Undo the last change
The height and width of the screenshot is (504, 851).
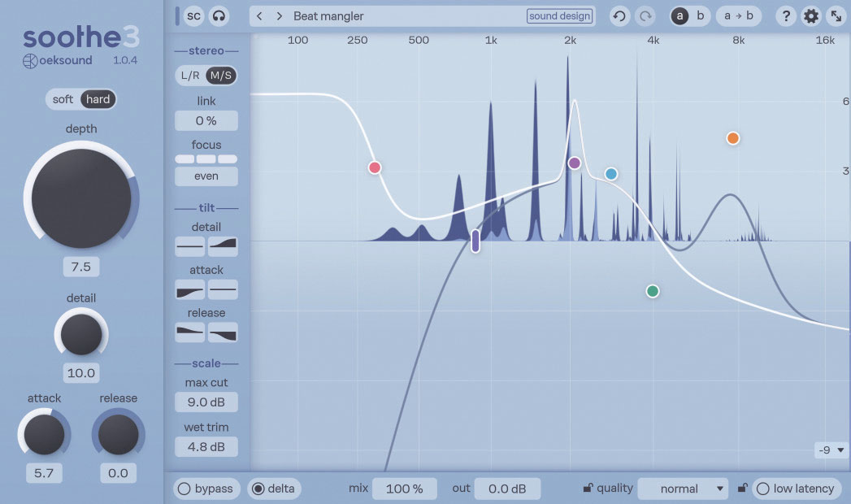[619, 16]
